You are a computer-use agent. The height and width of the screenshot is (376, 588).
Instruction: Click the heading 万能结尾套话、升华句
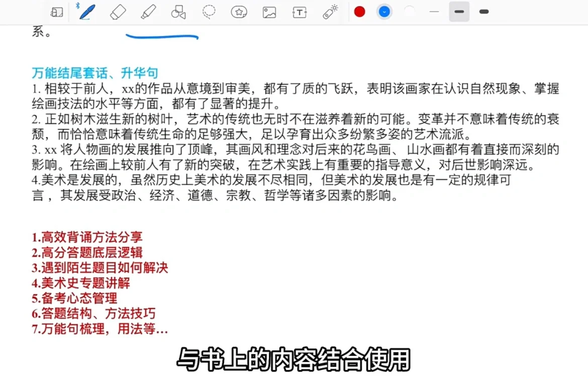coord(95,73)
